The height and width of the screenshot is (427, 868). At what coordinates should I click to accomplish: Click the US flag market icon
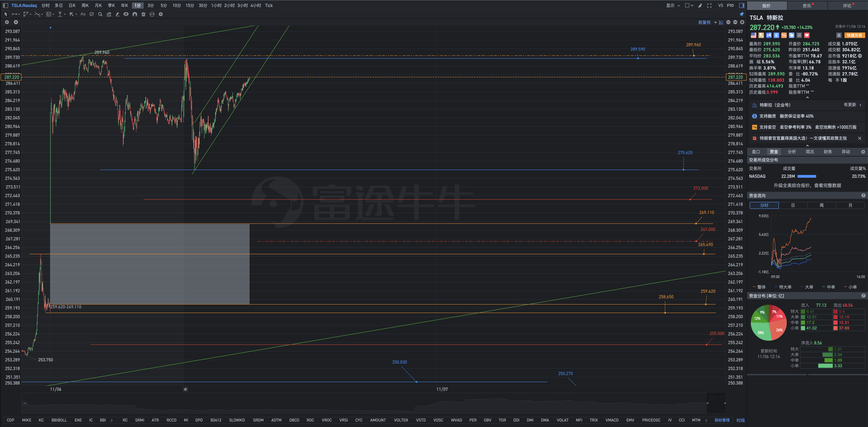click(754, 35)
